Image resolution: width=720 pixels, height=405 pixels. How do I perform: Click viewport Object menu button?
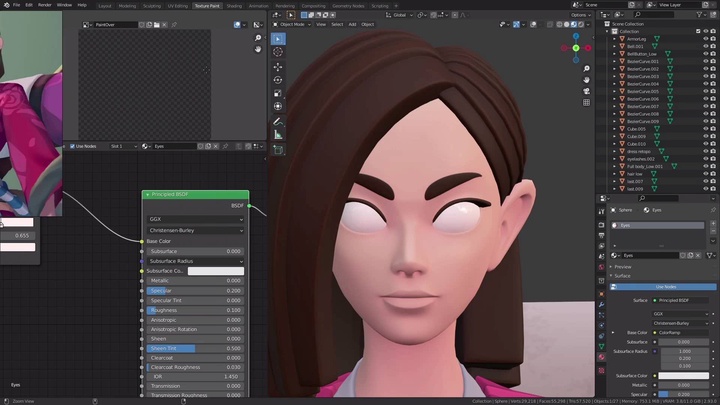pos(367,24)
